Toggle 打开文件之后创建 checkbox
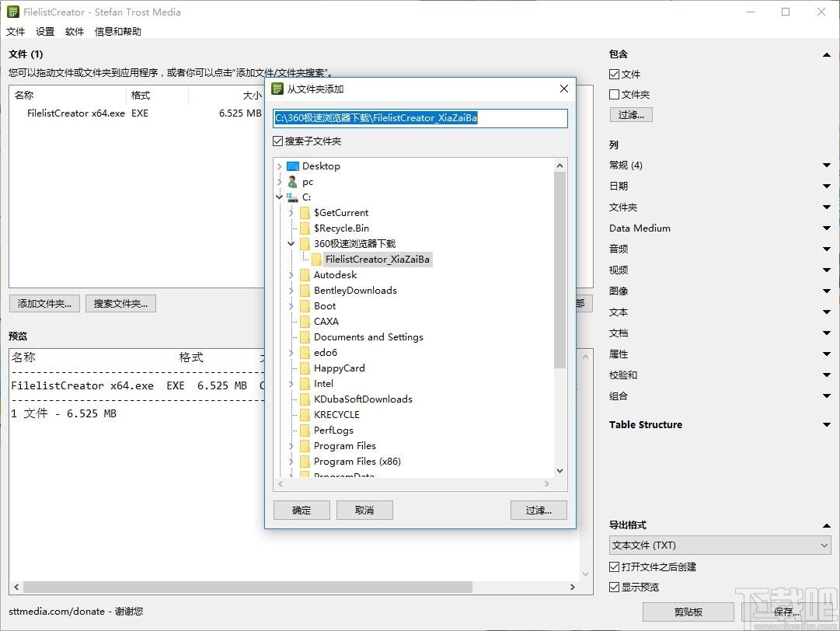The image size is (840, 631). pos(614,567)
